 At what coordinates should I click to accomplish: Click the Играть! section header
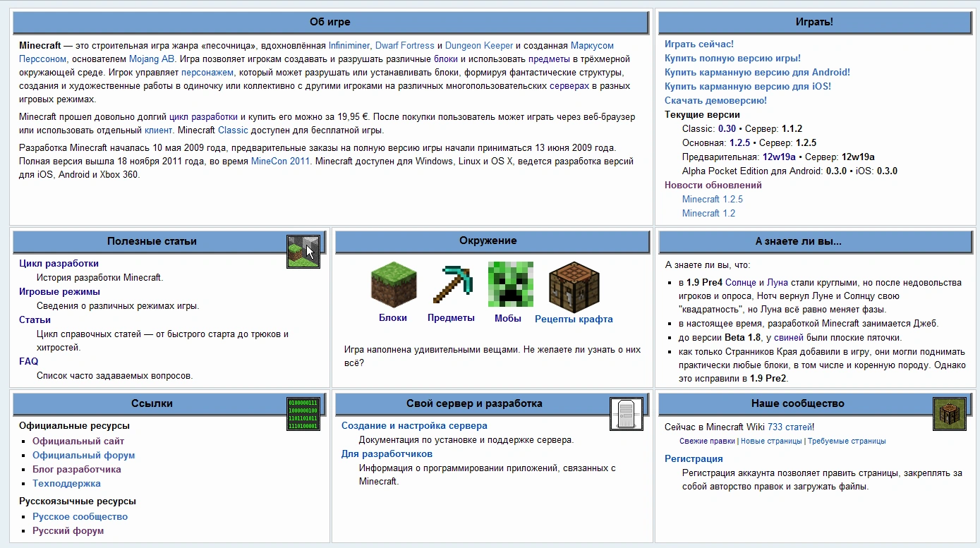click(x=814, y=23)
